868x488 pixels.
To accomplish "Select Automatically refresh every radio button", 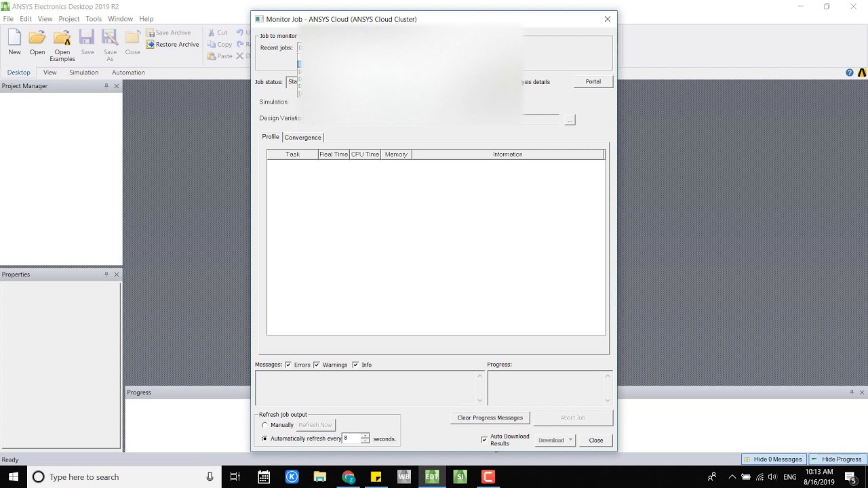I will tap(264, 439).
